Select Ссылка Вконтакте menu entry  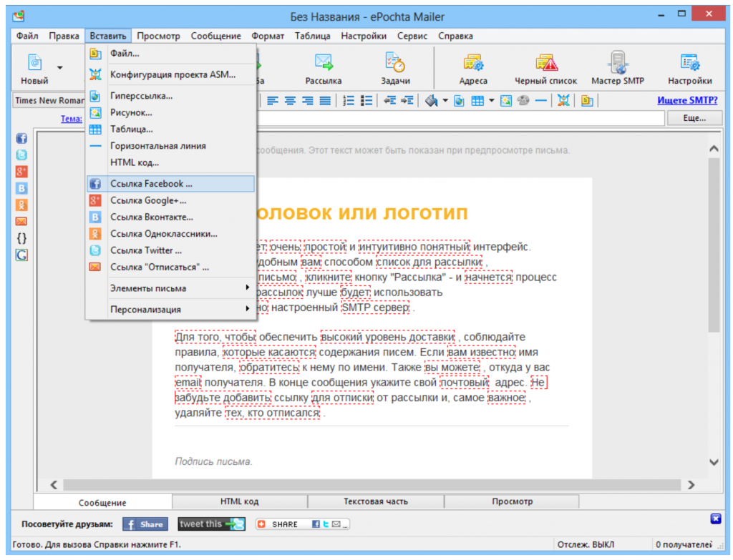[152, 217]
